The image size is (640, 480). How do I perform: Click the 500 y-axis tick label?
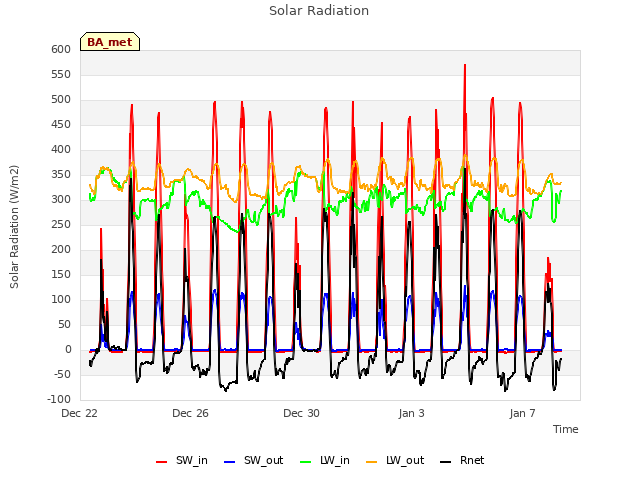tap(61, 100)
